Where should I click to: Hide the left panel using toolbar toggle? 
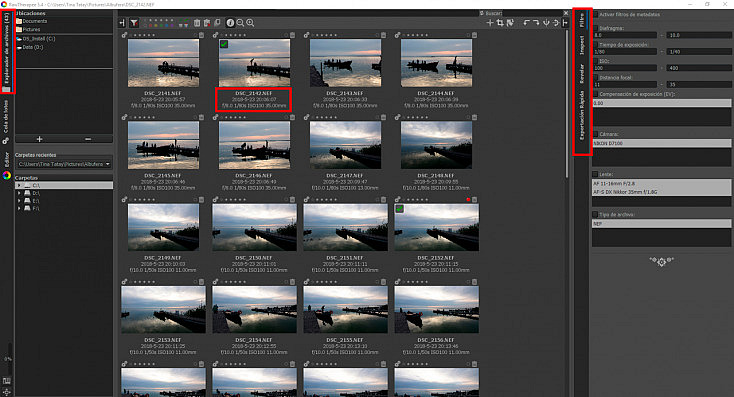coord(122,22)
